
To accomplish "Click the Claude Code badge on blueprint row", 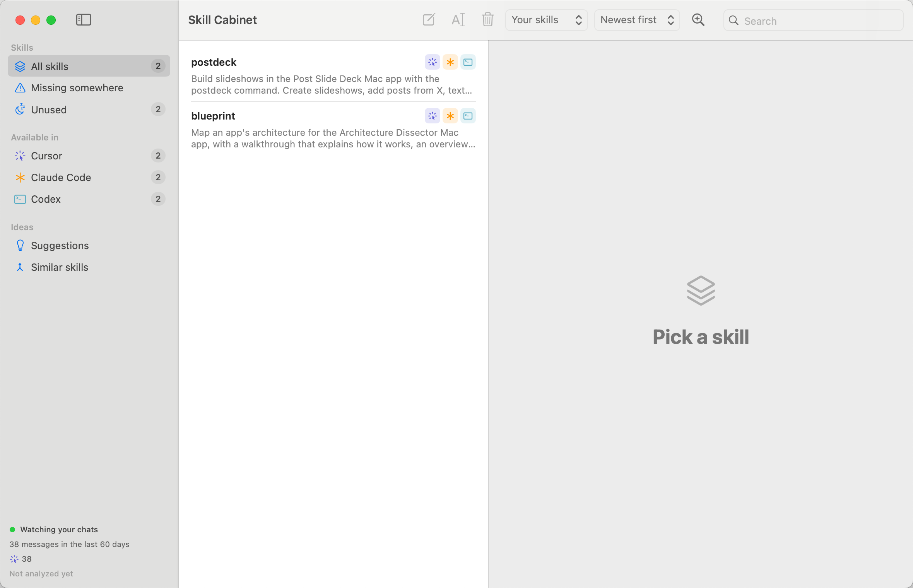I will click(x=450, y=116).
